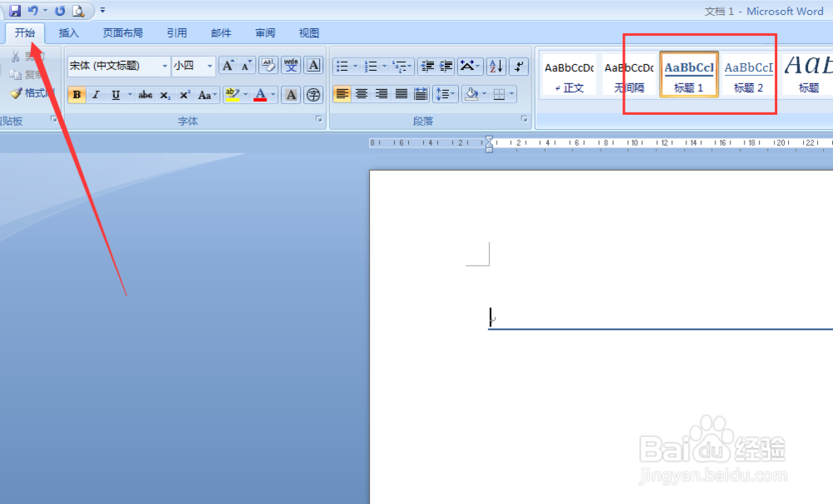Open the Customize Quick Access Toolbar dropdown

click(x=102, y=10)
